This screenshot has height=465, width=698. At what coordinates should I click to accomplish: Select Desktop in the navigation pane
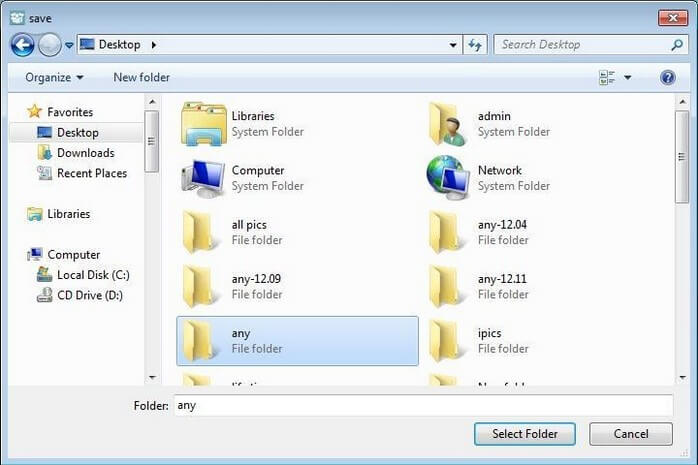(x=77, y=133)
